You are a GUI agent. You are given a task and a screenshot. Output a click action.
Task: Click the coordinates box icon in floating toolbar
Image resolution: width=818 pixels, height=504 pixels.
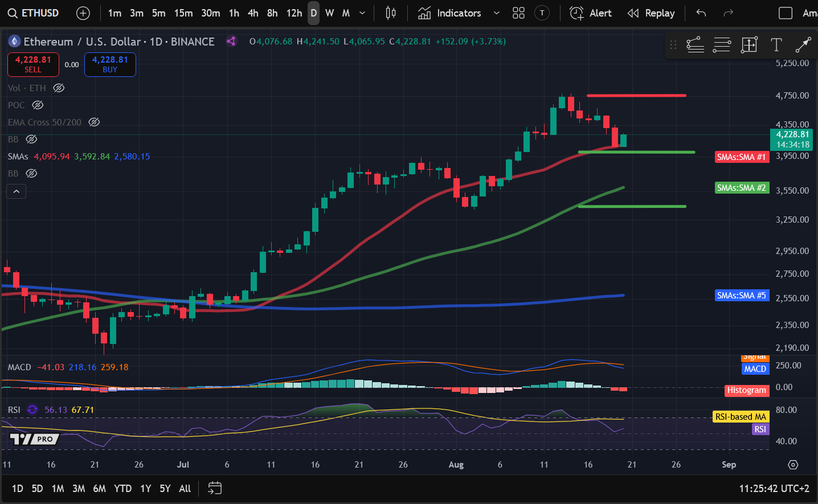tap(749, 44)
